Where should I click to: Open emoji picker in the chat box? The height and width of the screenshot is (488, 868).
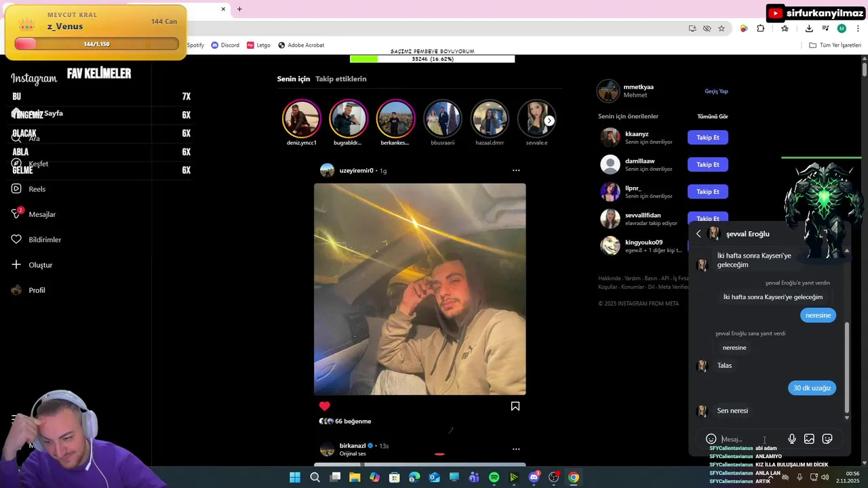click(x=711, y=439)
